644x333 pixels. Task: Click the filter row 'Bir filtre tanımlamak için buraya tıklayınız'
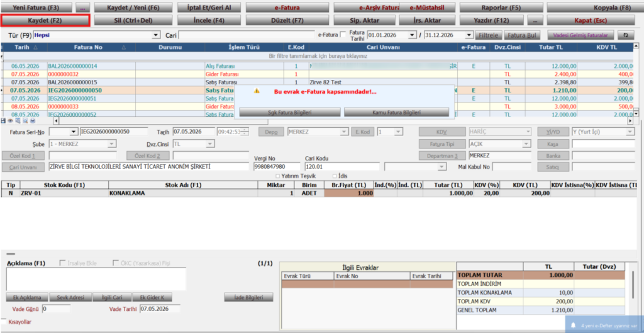click(318, 56)
